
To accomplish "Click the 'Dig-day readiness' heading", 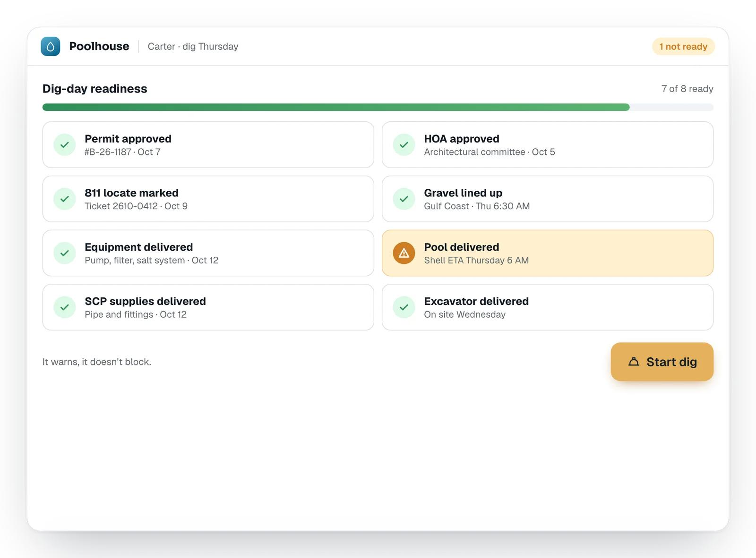I will (95, 89).
